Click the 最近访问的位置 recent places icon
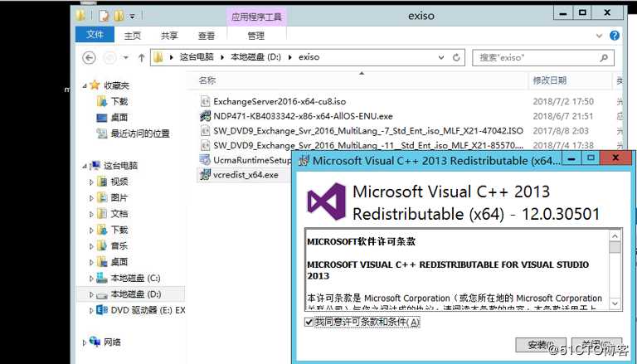The width and height of the screenshot is (637, 364). [x=102, y=133]
